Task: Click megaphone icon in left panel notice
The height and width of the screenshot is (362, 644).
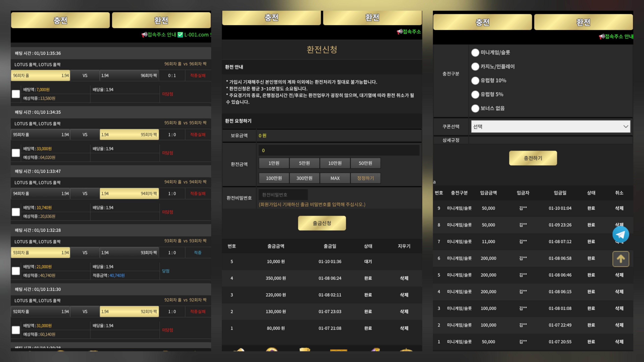Action: [144, 35]
